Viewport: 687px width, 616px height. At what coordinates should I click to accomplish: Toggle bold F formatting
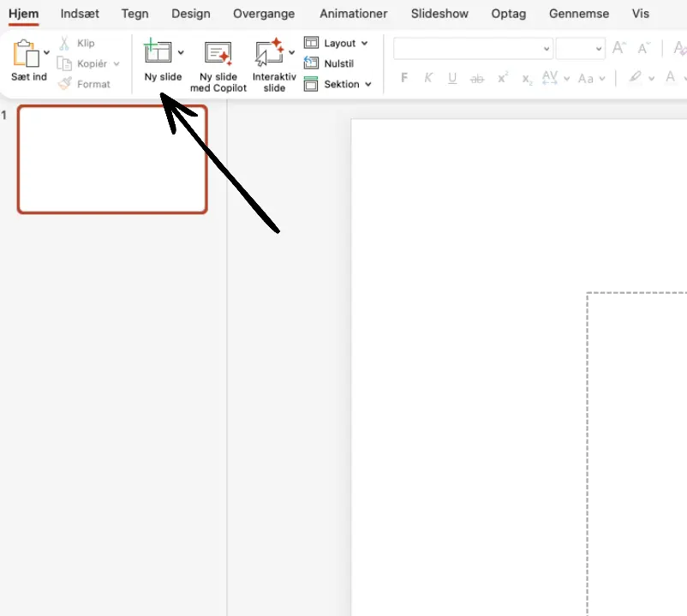[x=404, y=78]
